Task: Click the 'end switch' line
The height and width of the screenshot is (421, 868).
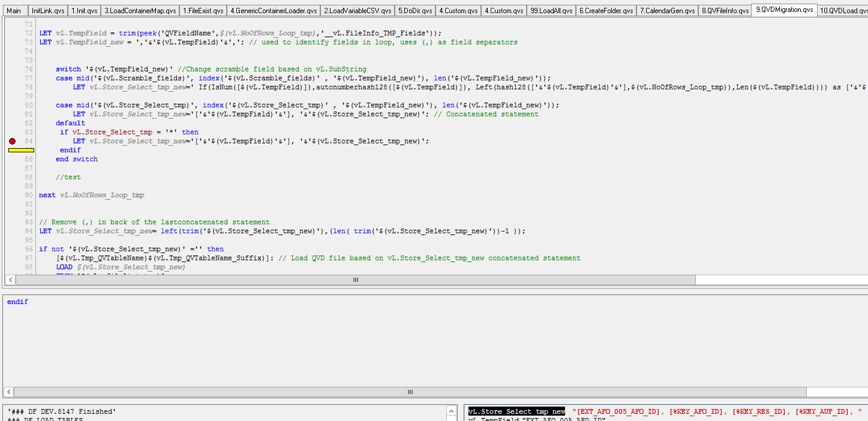Action: pyautogui.click(x=77, y=159)
